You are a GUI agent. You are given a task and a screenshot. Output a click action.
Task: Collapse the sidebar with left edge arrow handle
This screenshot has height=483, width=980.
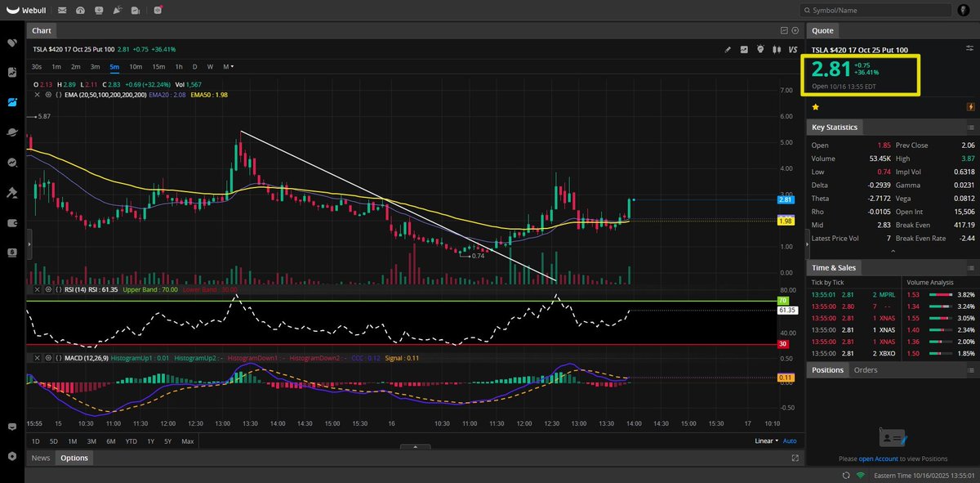click(x=29, y=244)
